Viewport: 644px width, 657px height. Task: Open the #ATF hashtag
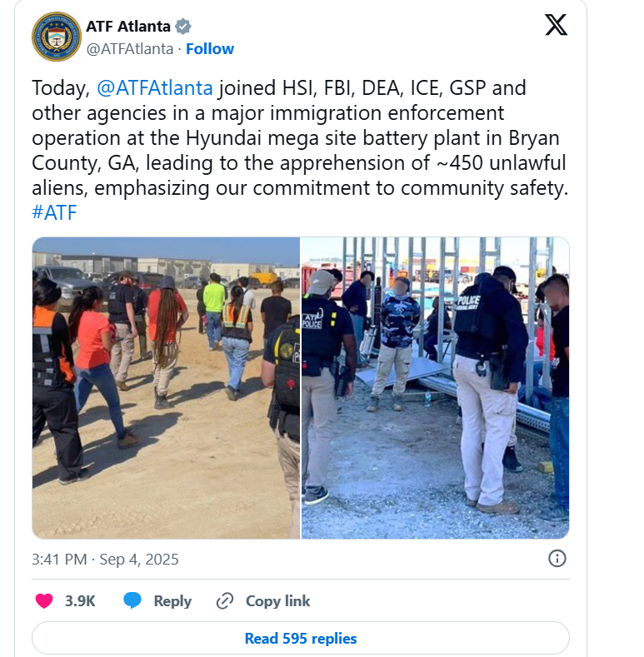[54, 212]
